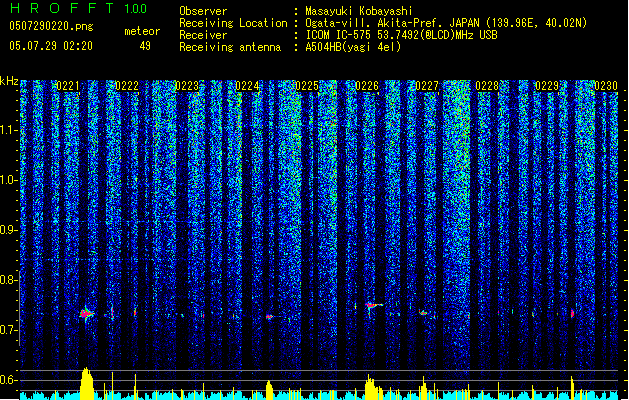
Task: Click the Ogata-vill. Akita-Pref. JAPAN location text
Action: click(x=446, y=23)
